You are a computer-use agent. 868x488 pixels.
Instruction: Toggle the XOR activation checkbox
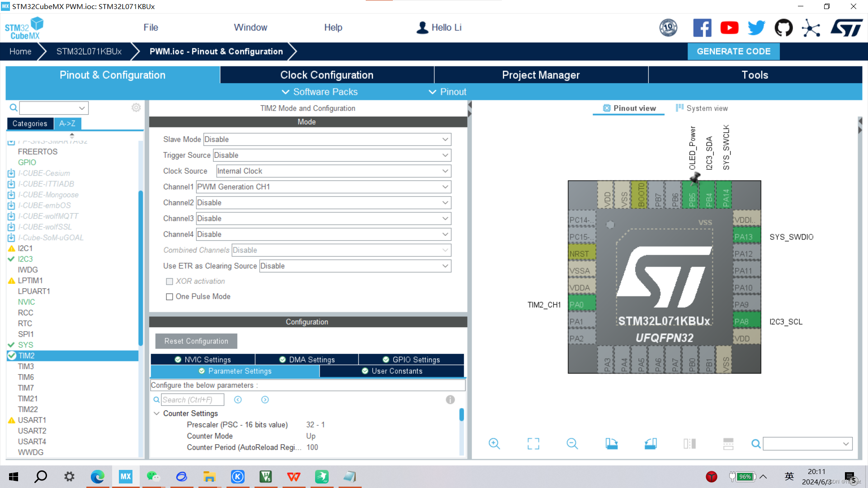coord(169,281)
